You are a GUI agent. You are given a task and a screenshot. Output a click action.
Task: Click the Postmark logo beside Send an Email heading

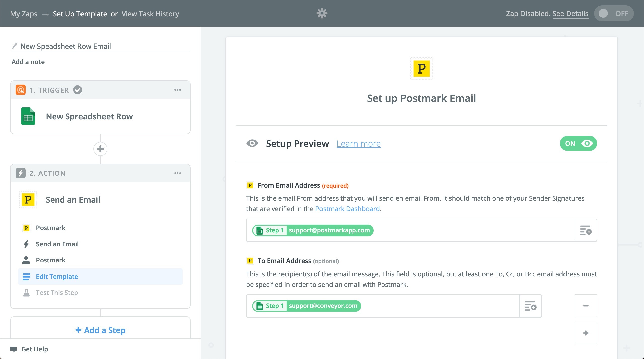pos(28,200)
